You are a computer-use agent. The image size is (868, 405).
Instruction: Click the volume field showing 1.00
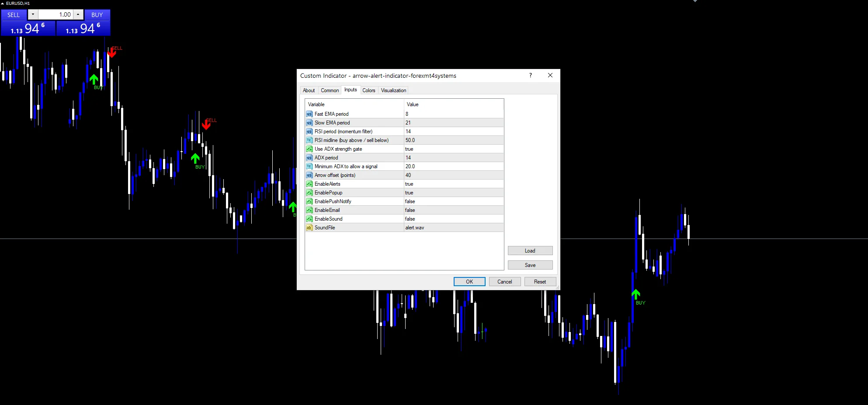click(x=56, y=14)
